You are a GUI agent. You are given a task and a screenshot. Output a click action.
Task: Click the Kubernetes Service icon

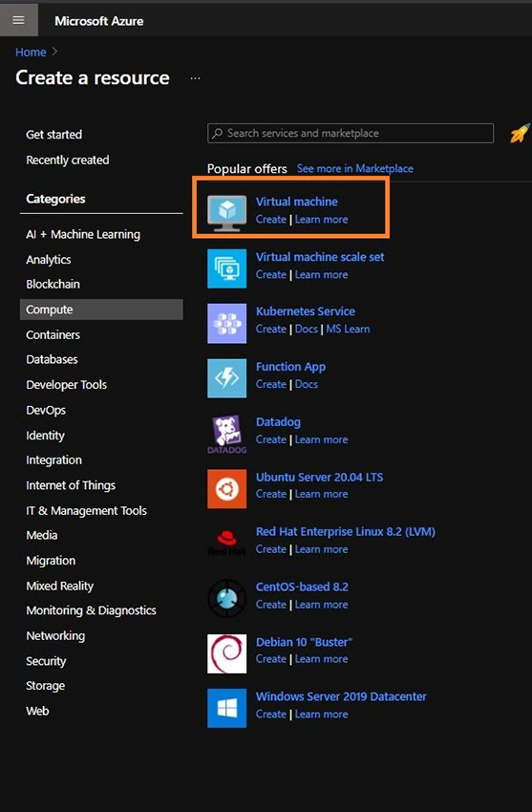coord(226,323)
